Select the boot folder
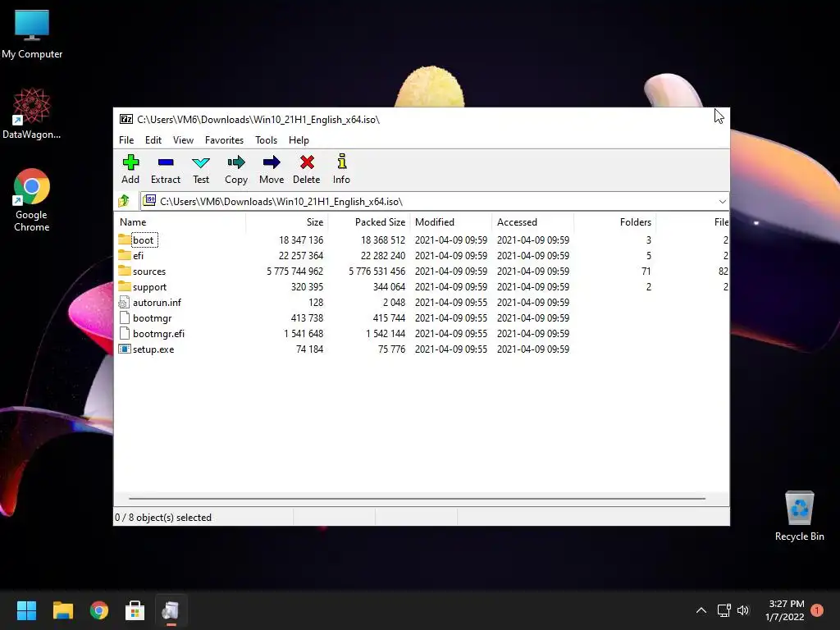840x630 pixels. pos(143,240)
